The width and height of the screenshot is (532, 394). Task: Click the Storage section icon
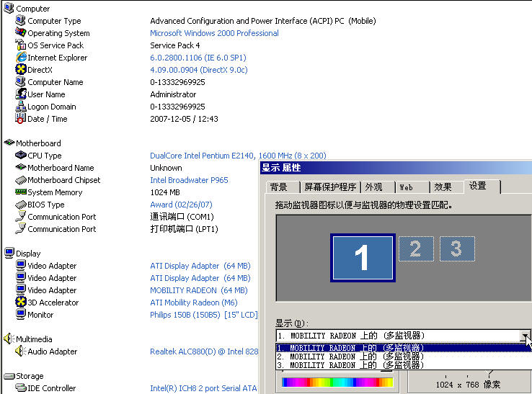[9, 376]
